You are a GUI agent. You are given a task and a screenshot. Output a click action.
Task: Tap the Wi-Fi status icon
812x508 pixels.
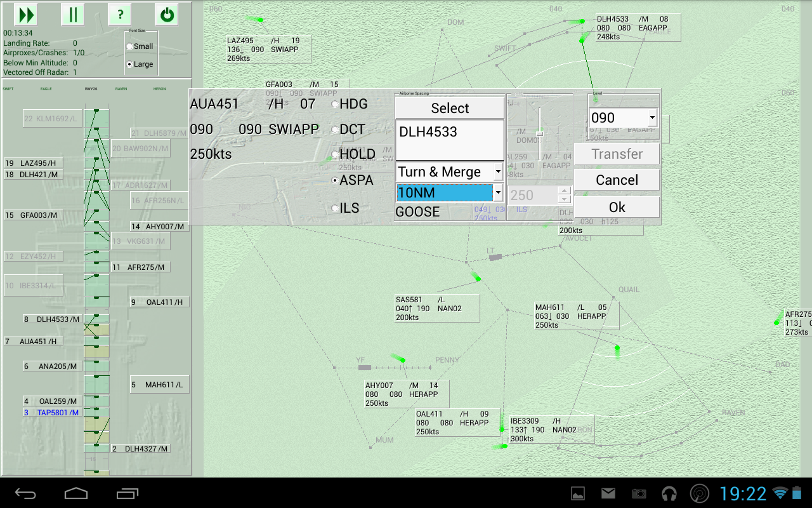(x=780, y=493)
